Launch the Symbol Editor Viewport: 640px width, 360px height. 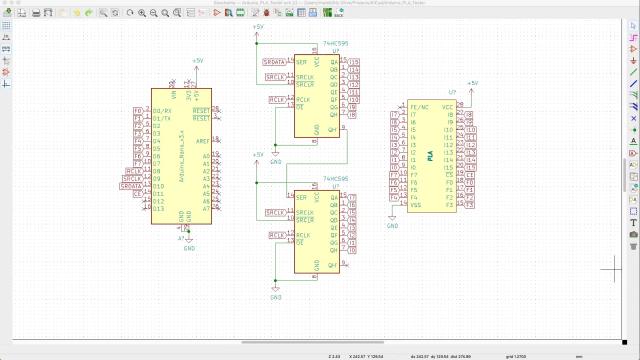tap(217, 13)
